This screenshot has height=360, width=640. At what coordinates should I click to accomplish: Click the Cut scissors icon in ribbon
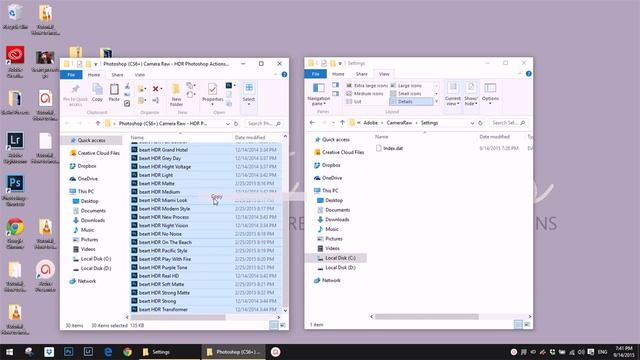(127, 86)
